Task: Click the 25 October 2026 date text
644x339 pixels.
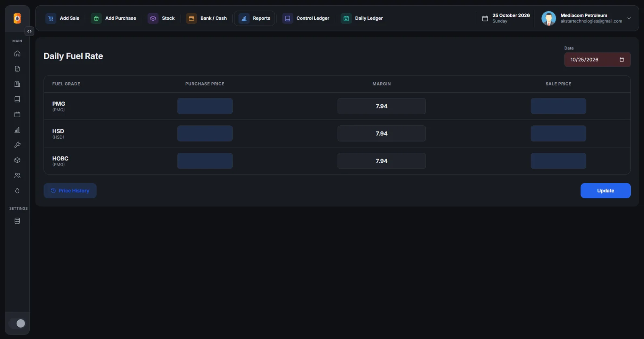Action: click(511, 15)
